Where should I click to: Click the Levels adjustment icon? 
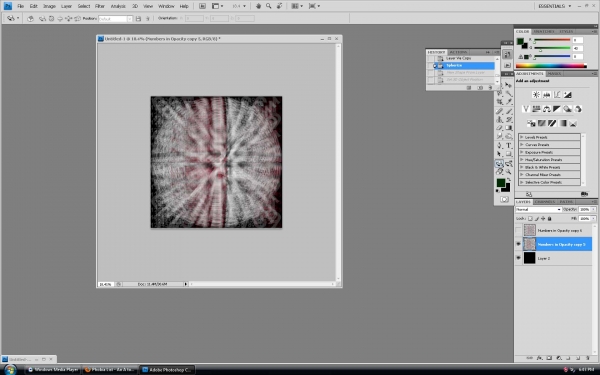point(546,95)
